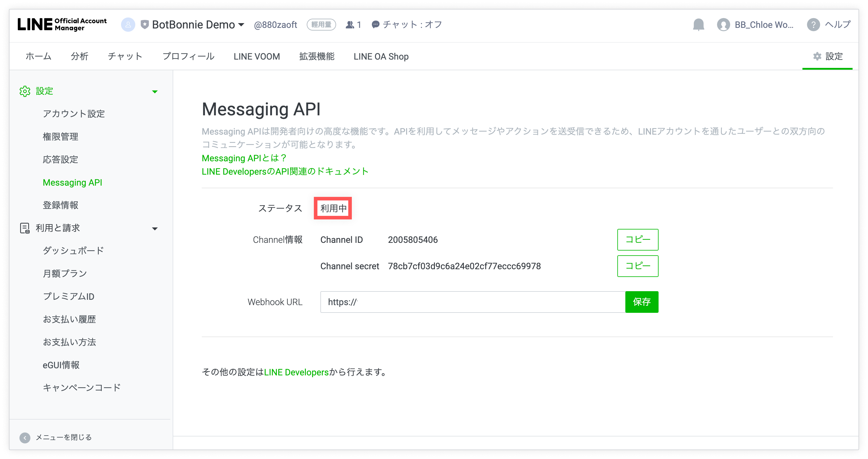Collapse the 設定 sidebar section arrow
The image size is (868, 459).
point(155,92)
